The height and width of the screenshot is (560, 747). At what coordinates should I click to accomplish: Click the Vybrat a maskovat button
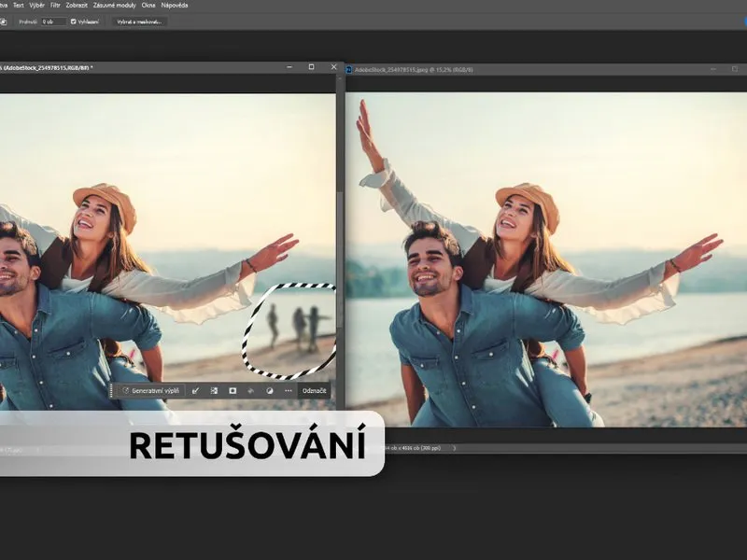(139, 21)
